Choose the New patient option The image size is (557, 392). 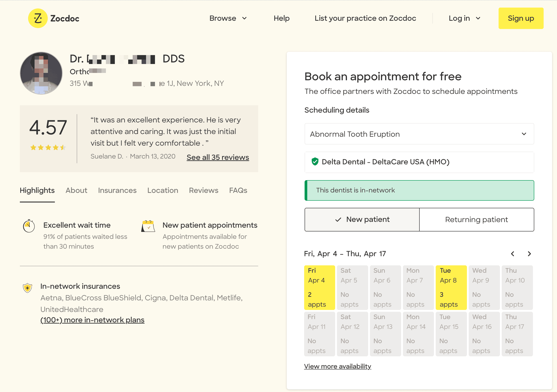[362, 220]
